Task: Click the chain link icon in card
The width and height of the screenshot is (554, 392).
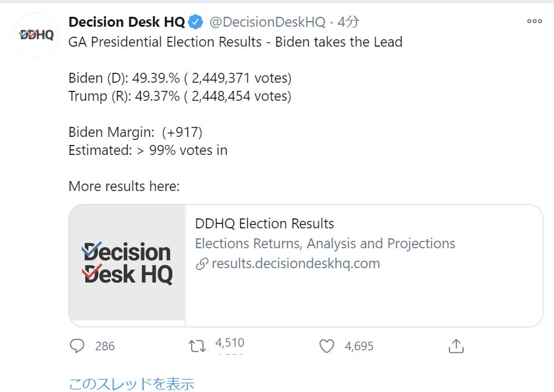Action: click(x=202, y=264)
